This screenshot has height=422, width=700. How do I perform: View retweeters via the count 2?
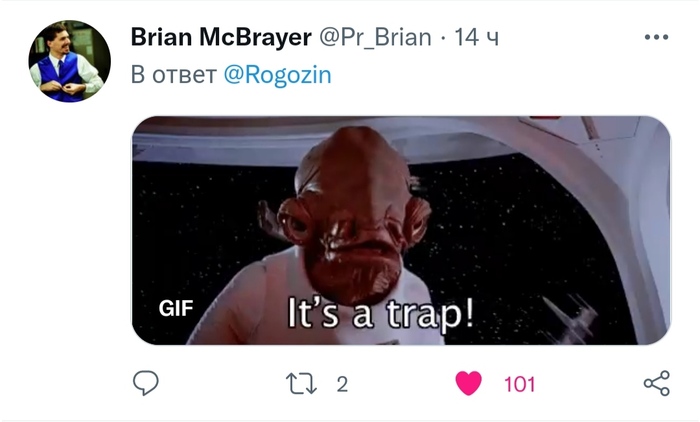click(x=342, y=384)
